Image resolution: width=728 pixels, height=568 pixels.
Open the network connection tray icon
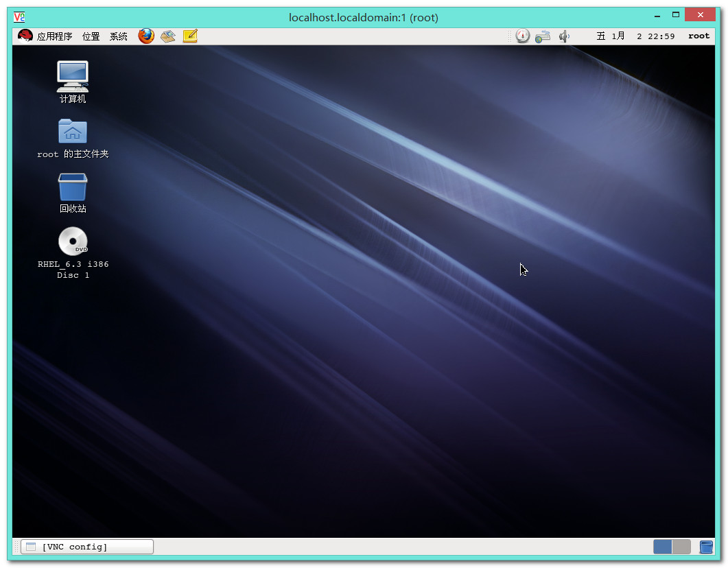point(543,36)
